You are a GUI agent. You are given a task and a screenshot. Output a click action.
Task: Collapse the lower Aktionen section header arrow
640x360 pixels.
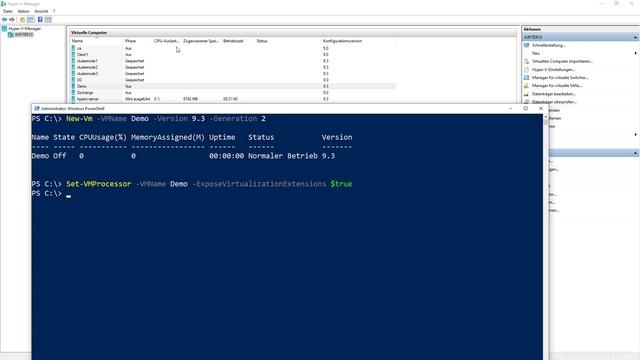[x=636, y=153]
